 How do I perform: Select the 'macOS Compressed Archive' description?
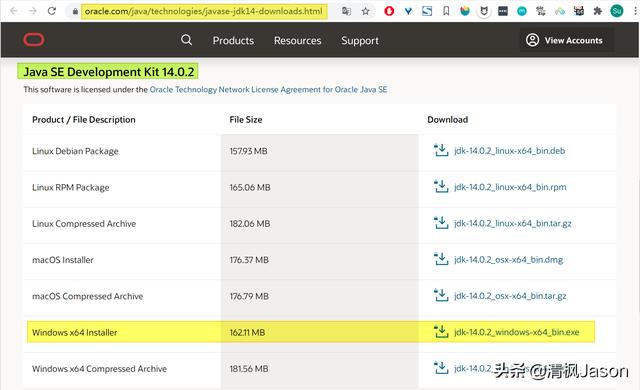click(88, 296)
